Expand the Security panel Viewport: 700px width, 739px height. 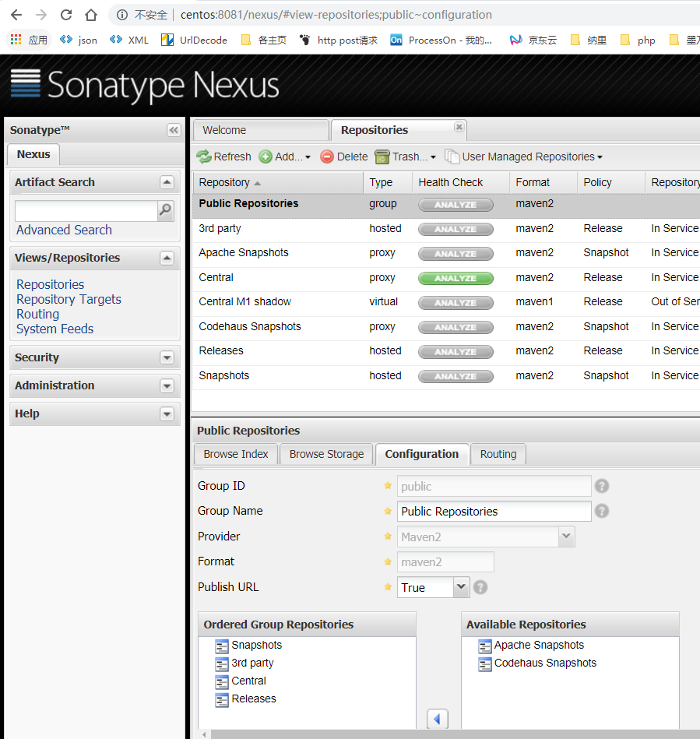[x=167, y=357]
